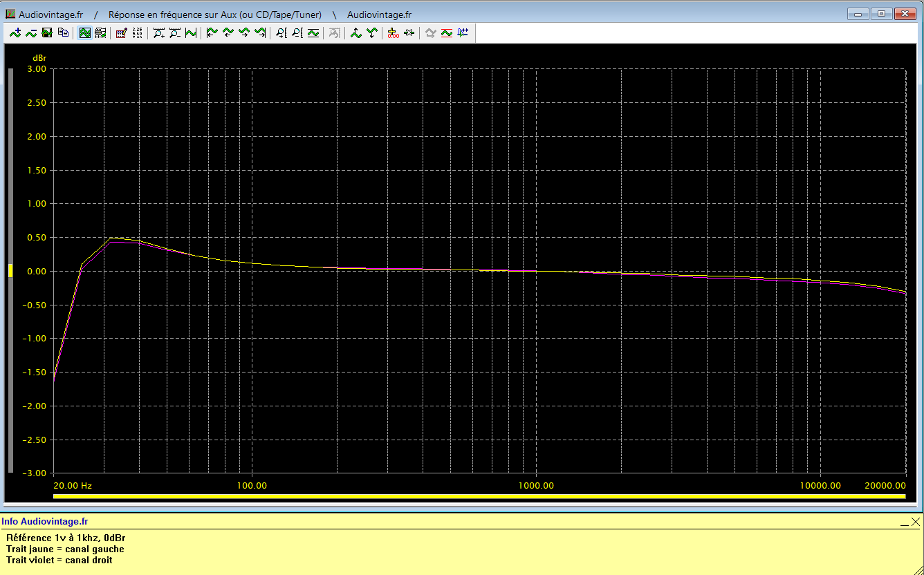Save the graph using the disk icon
Image resolution: width=924 pixels, height=575 pixels.
click(x=47, y=32)
